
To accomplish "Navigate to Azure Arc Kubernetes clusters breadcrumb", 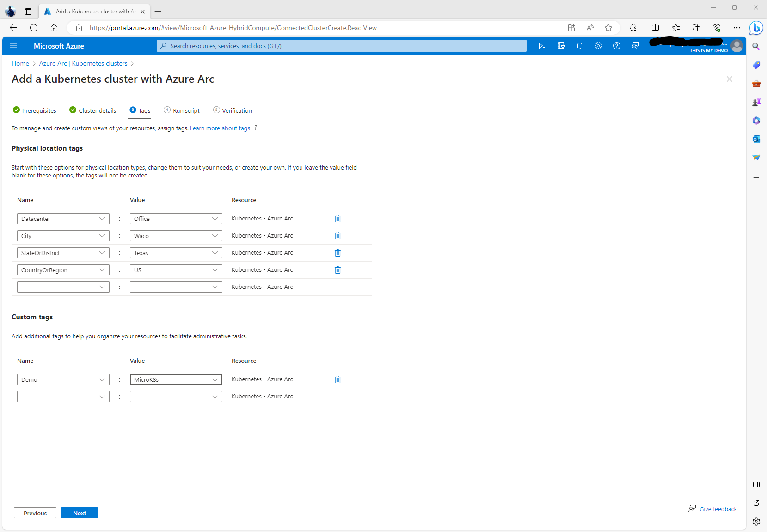I will [83, 63].
